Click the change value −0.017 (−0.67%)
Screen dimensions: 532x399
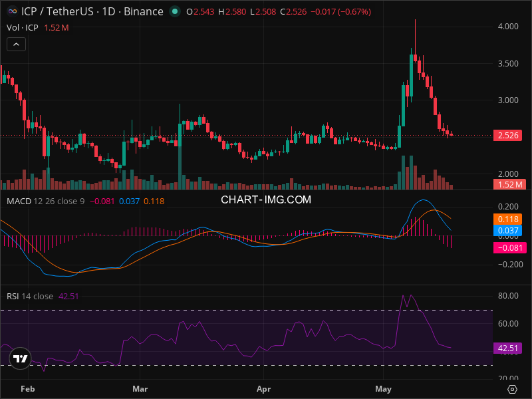pos(340,11)
